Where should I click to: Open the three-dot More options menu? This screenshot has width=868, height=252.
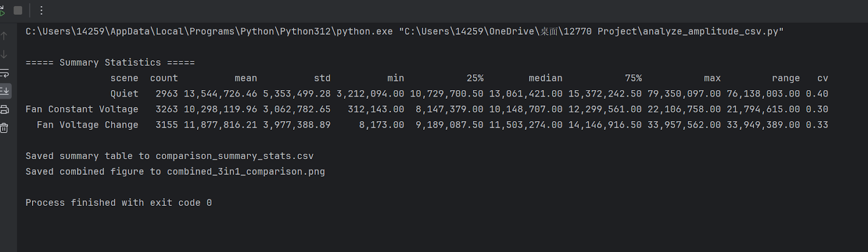click(x=41, y=10)
